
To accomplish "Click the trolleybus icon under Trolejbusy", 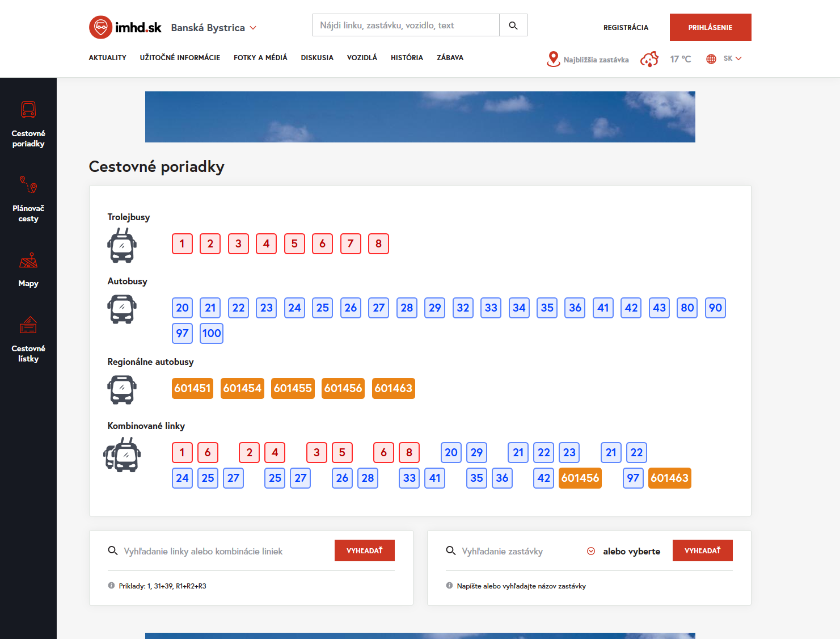I will [x=122, y=245].
